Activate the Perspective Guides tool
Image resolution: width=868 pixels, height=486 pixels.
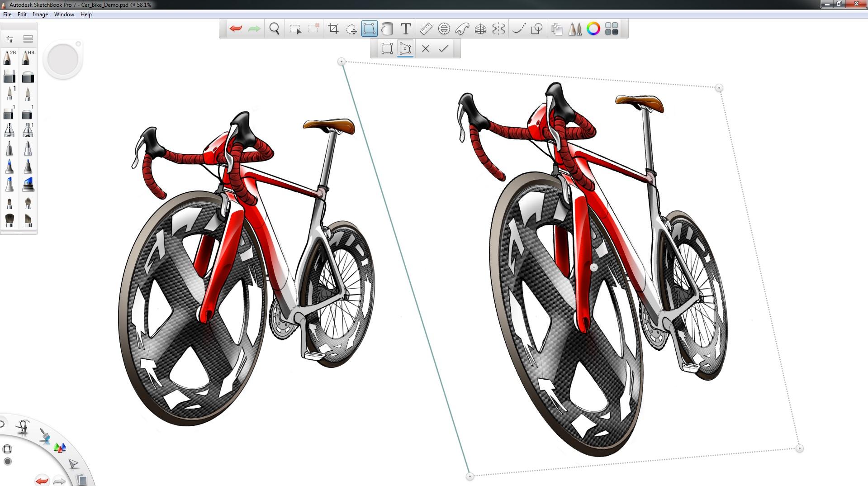tap(480, 29)
